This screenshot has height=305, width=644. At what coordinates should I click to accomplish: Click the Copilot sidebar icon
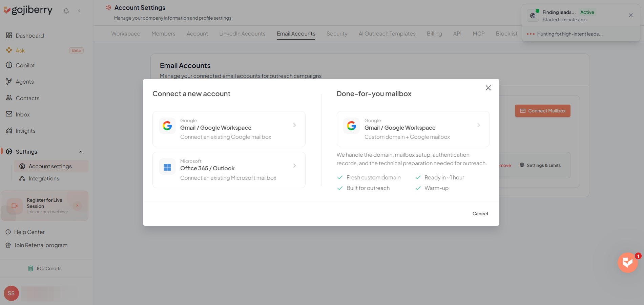(9, 65)
